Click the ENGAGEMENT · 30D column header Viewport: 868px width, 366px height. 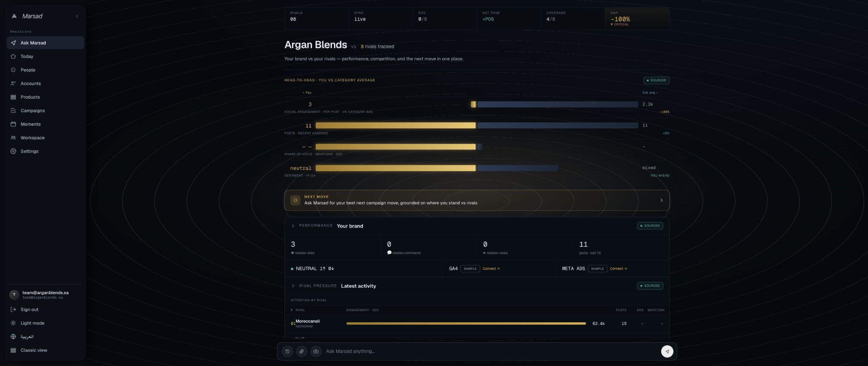coord(362,310)
